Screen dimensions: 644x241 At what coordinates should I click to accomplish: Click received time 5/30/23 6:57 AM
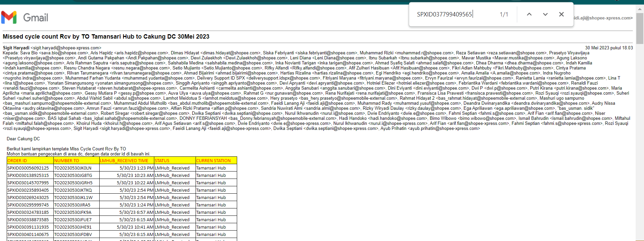tap(137, 212)
